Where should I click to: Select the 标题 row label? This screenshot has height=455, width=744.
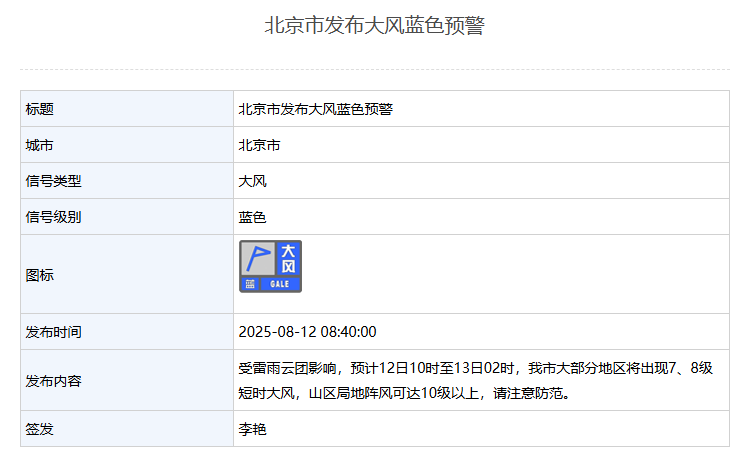[39, 109]
